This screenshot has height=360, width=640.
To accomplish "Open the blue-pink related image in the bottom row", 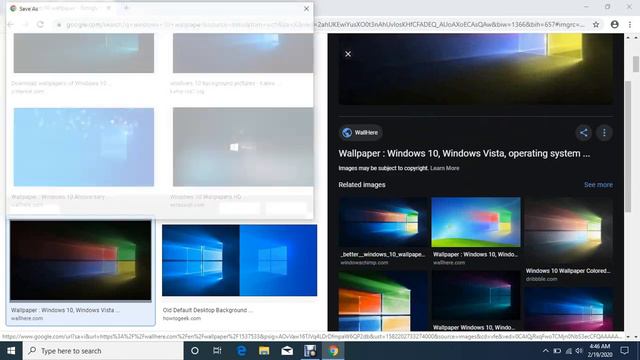I will (x=569, y=309).
